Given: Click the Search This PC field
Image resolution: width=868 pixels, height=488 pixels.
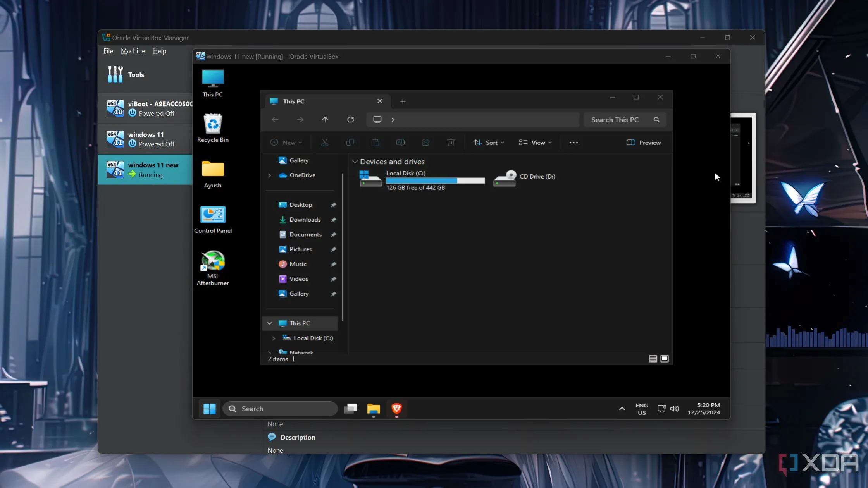Looking at the screenshot, I should pos(625,120).
